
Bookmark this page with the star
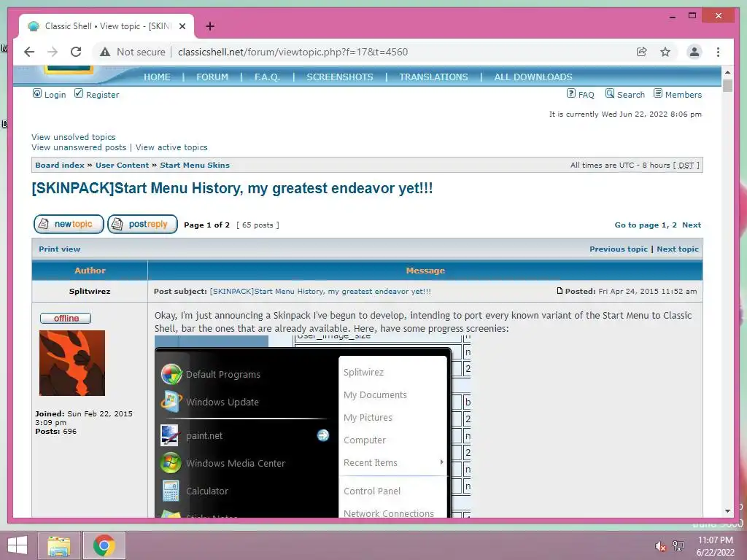665,52
